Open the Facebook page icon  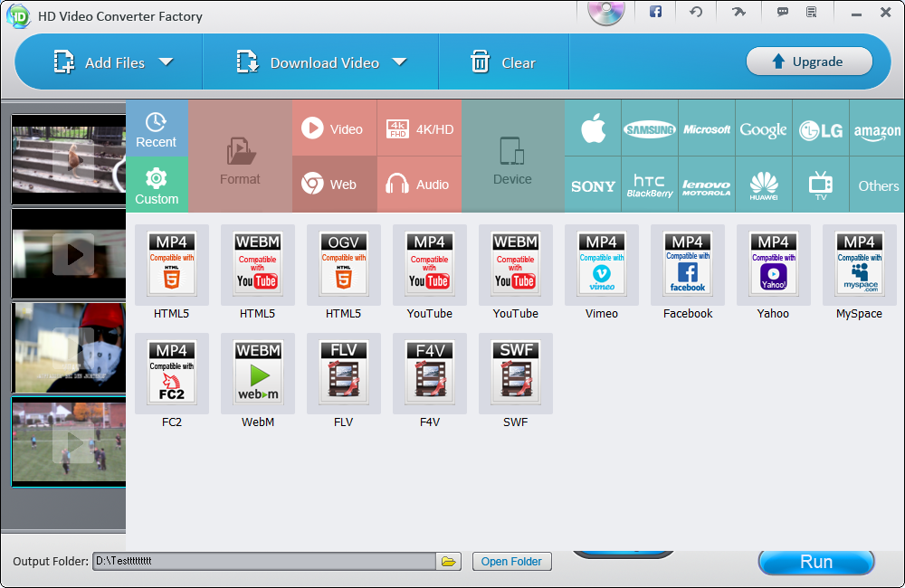655,12
